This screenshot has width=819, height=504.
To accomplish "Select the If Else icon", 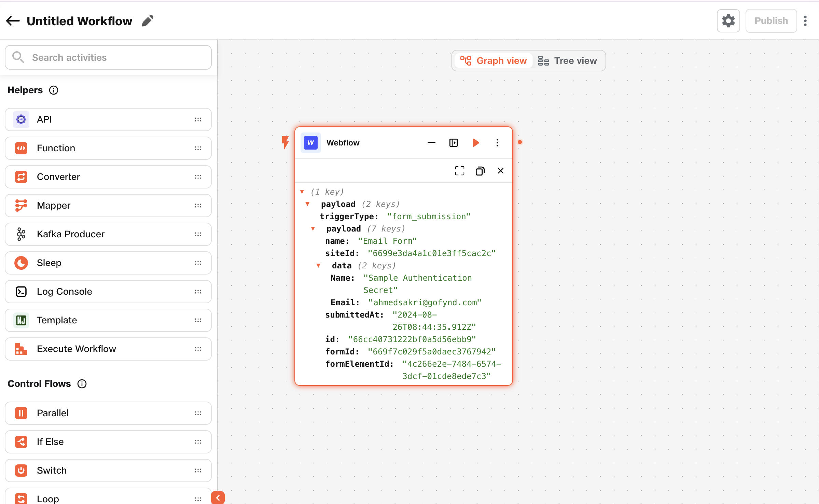I will (x=21, y=442).
